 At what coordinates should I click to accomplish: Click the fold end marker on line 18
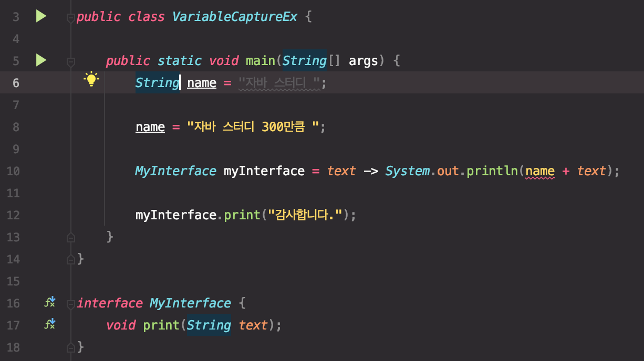pyautogui.click(x=70, y=347)
